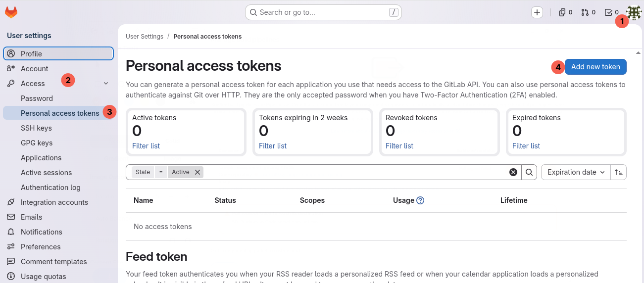This screenshot has width=644, height=283.
Task: Click the 'No access tokens' text
Action: (x=163, y=227)
